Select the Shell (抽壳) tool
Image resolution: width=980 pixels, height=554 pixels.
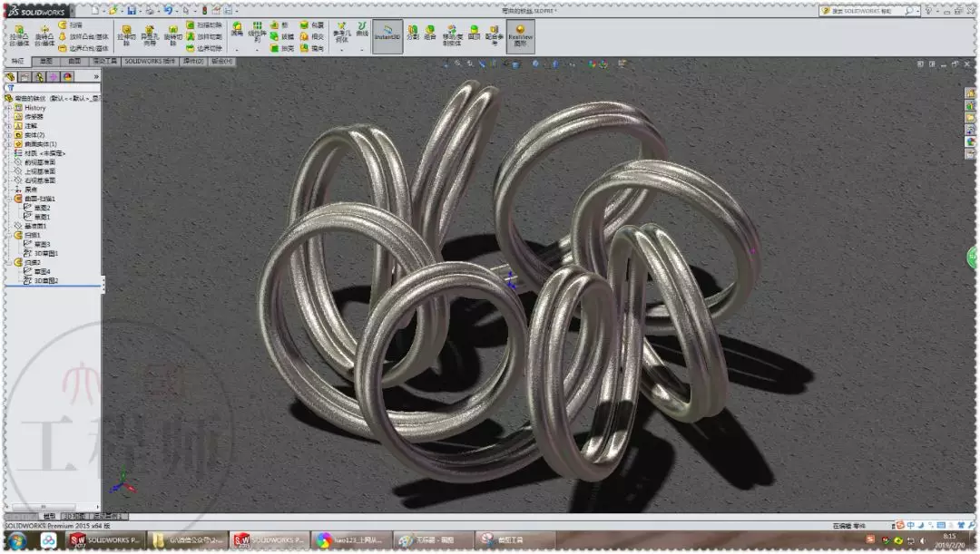[x=281, y=48]
